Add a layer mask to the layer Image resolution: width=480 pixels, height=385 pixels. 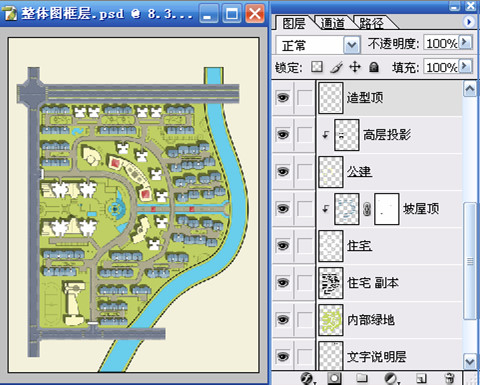click(334, 378)
